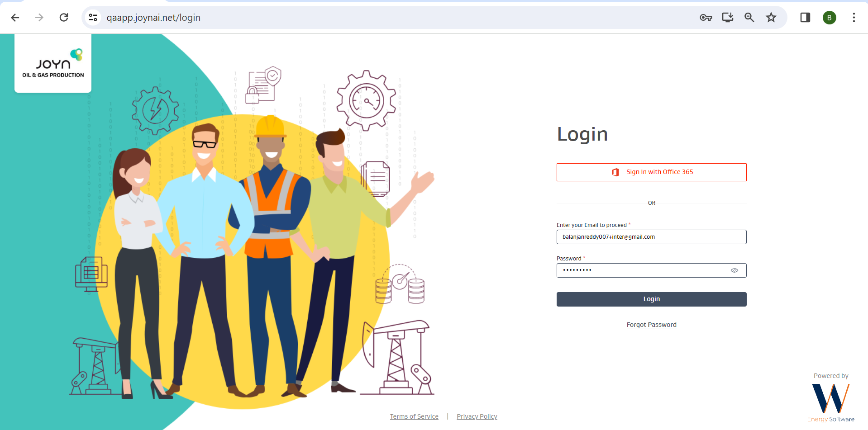Viewport: 868px width, 430px height.
Task: Open the site information icon in address bar
Action: (93, 18)
